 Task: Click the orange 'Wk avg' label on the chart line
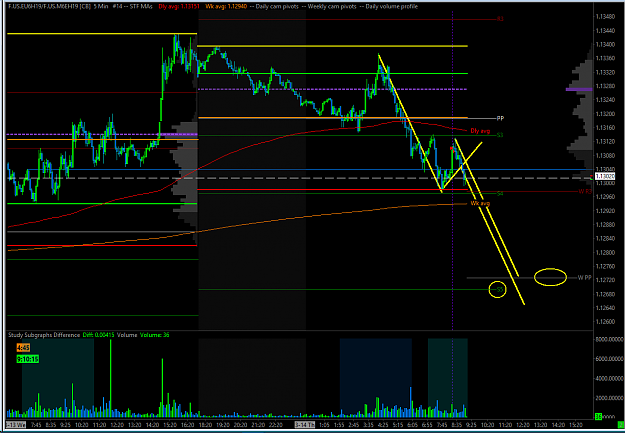pos(480,203)
